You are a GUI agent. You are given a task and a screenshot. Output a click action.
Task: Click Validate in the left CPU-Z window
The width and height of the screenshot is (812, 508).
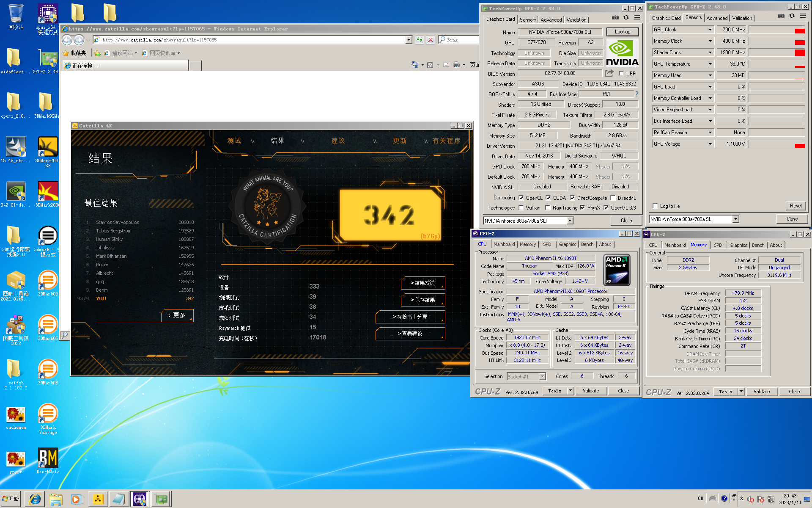(x=590, y=391)
